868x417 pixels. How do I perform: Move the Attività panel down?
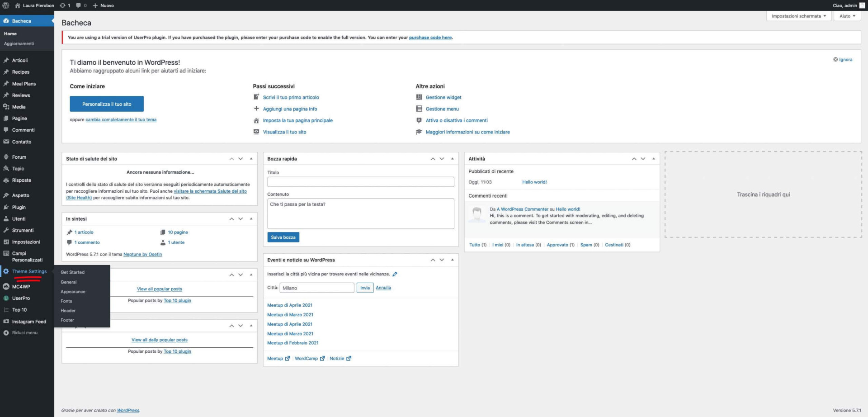[x=643, y=159]
